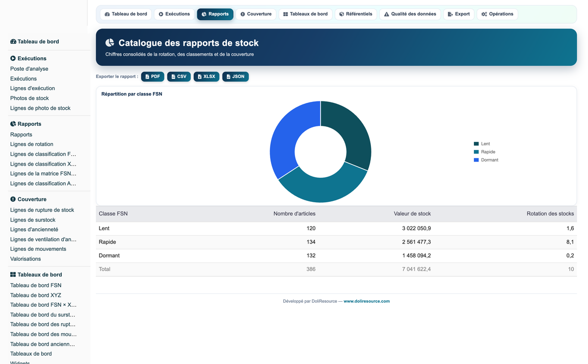Click the file icon on the PDF button

tap(147, 77)
